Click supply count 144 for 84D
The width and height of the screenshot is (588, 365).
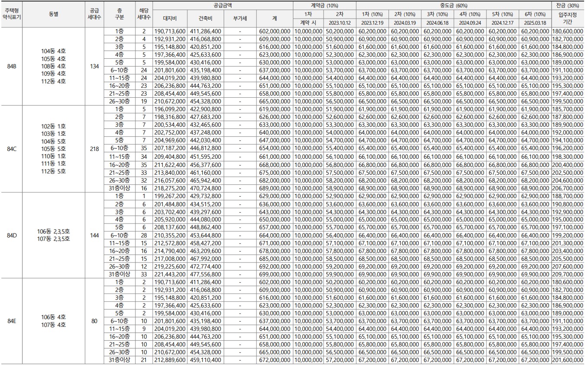(x=95, y=235)
